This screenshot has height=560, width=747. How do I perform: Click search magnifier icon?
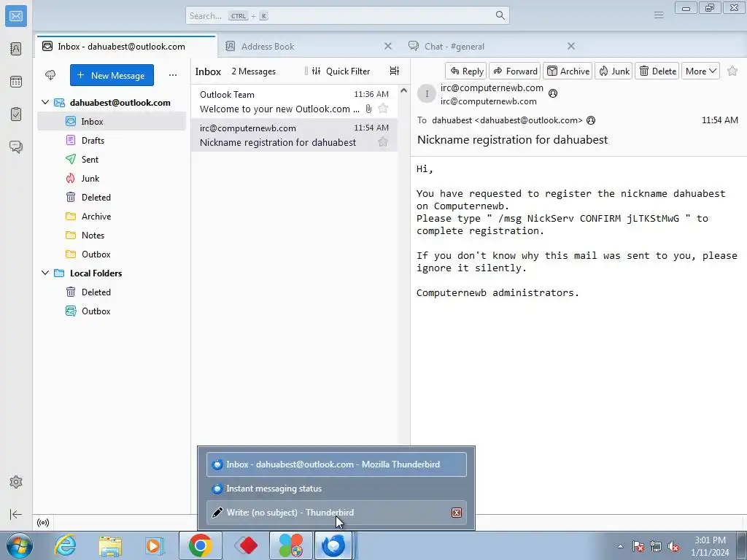[x=500, y=15]
